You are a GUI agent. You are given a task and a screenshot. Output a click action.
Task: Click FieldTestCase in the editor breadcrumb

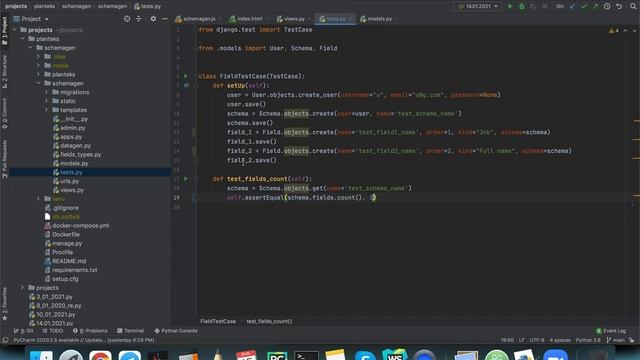coord(218,321)
